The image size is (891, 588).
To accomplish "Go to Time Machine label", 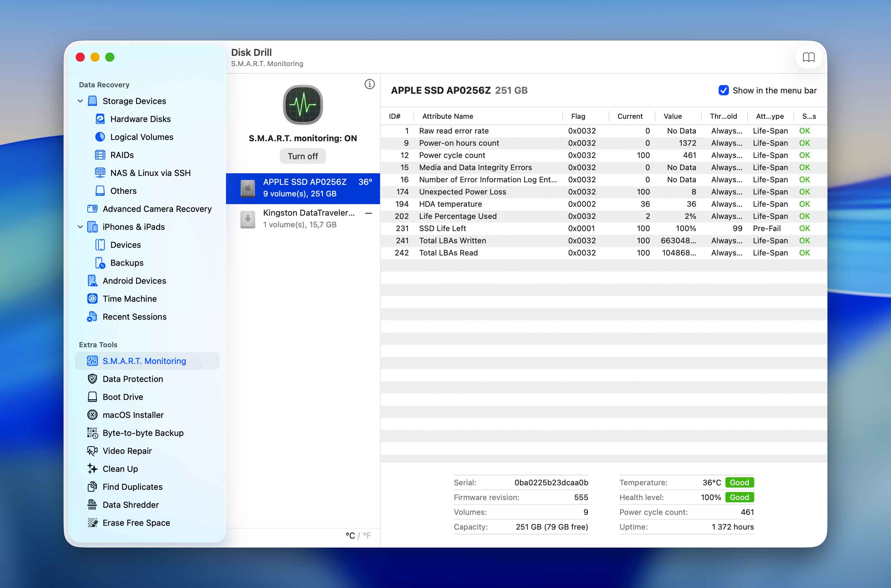I will 130,299.
